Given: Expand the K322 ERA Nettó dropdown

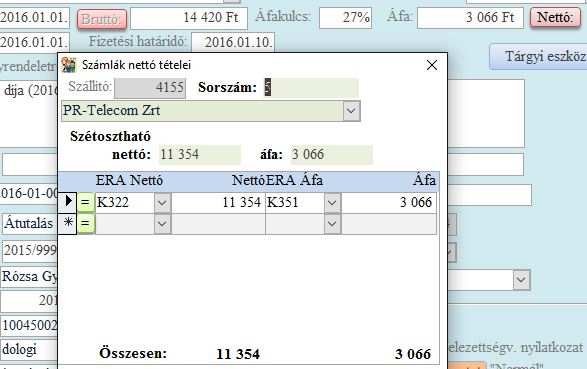Looking at the screenshot, I should tap(162, 203).
